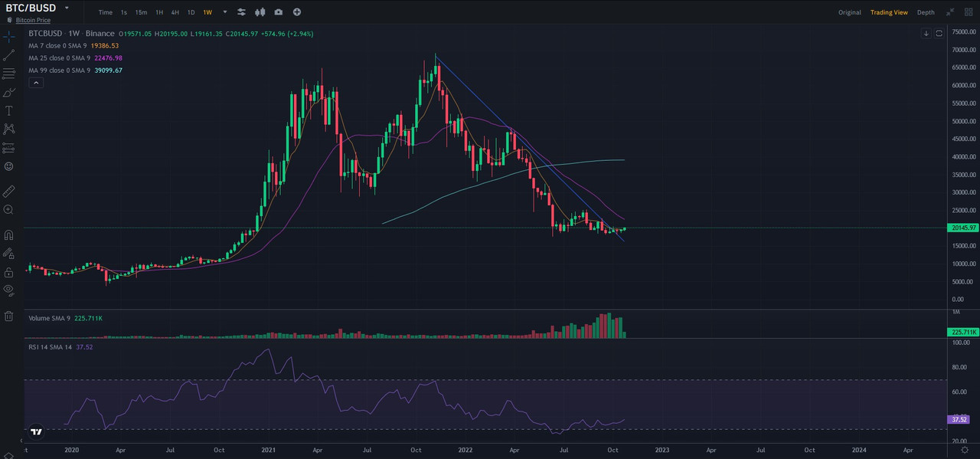Click the 2022 label on time axis

point(465,451)
